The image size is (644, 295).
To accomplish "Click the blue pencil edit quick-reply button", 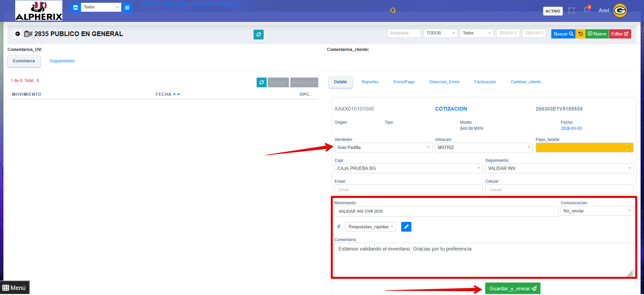I will click(406, 227).
